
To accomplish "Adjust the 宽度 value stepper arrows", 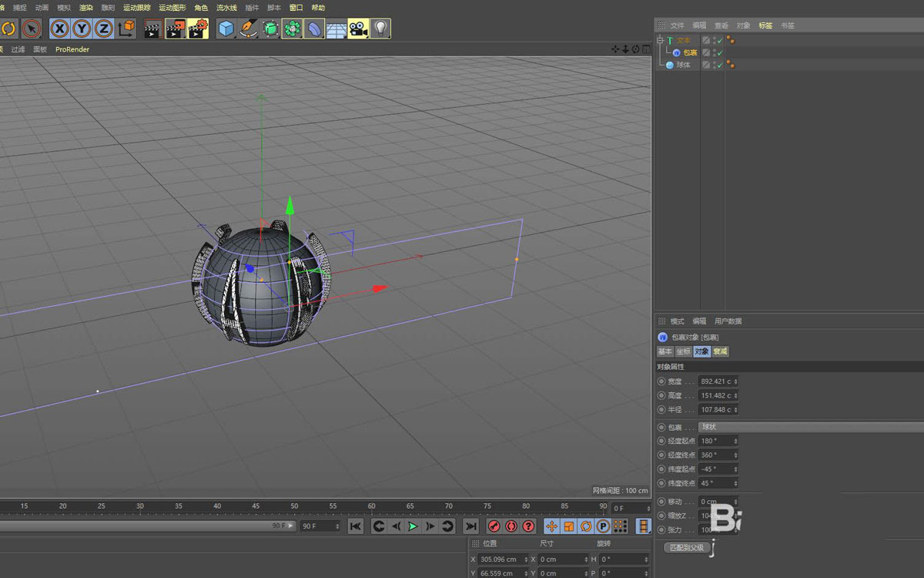I will 735,381.
